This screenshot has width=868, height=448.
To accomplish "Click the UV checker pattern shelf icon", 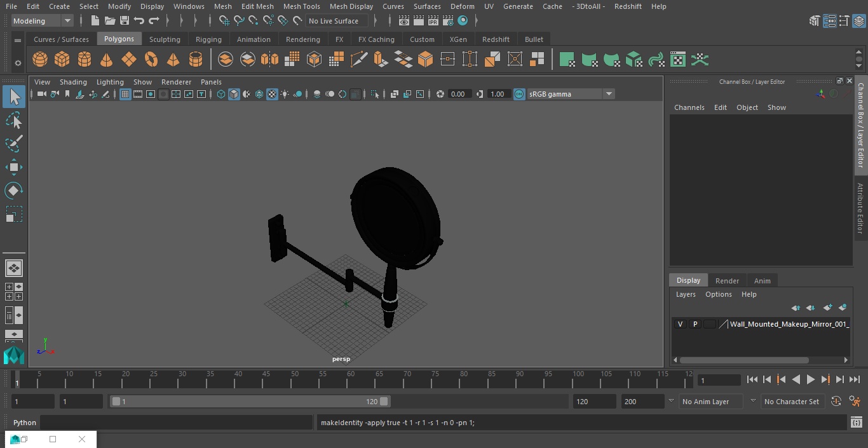I will click(678, 60).
